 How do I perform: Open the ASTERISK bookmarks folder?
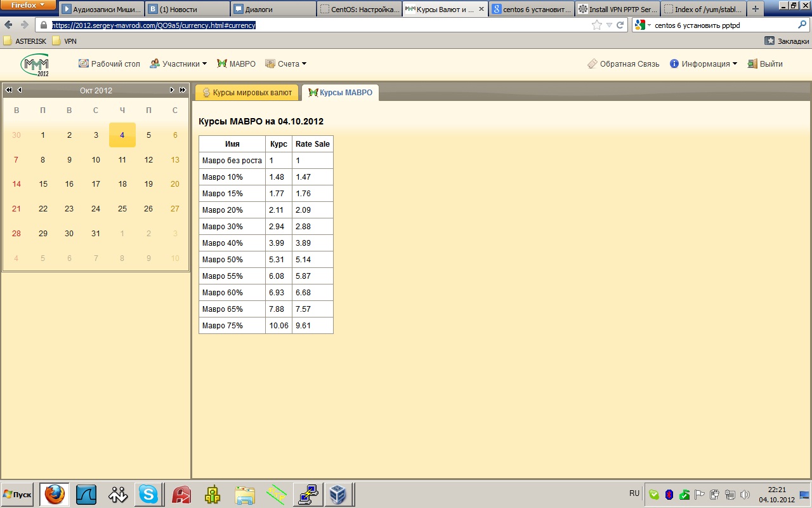(x=25, y=41)
